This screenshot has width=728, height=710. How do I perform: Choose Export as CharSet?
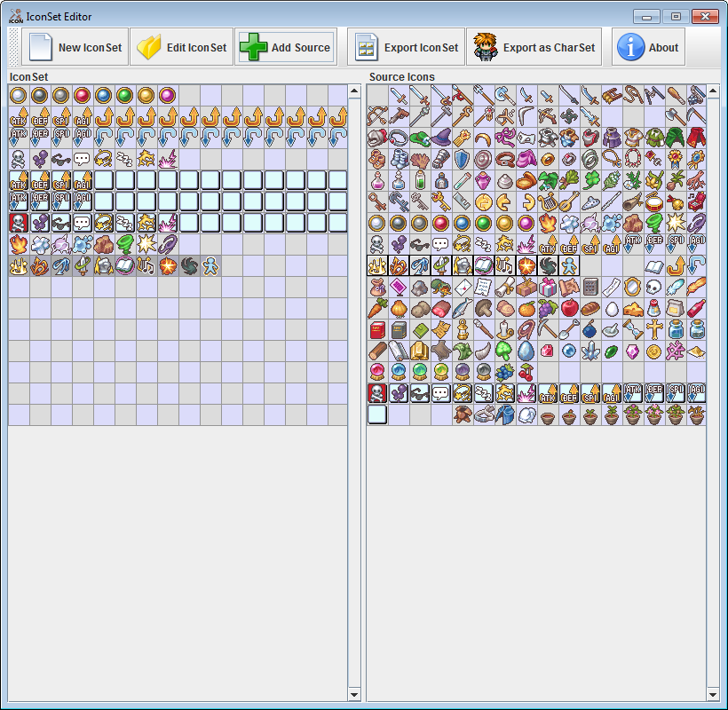[534, 47]
